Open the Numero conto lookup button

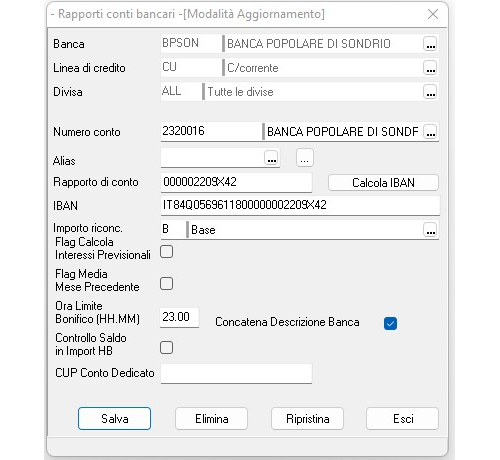pos(430,132)
